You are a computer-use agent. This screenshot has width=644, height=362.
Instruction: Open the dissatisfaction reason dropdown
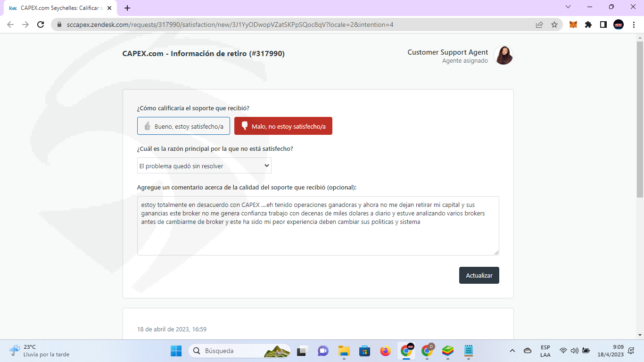[x=204, y=165]
